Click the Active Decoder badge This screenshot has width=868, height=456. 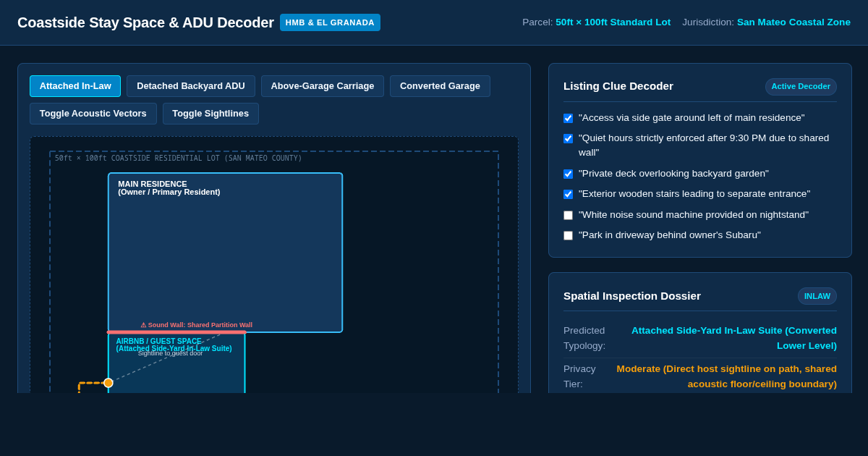801,87
